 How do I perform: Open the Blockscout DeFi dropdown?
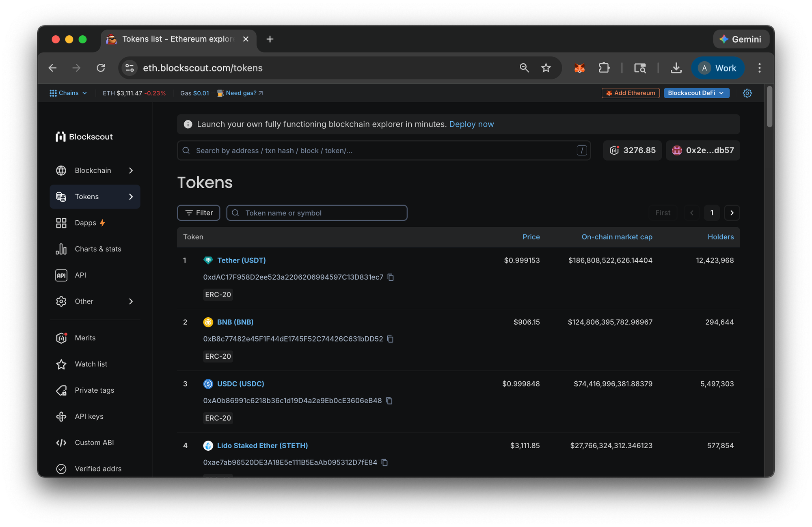696,93
